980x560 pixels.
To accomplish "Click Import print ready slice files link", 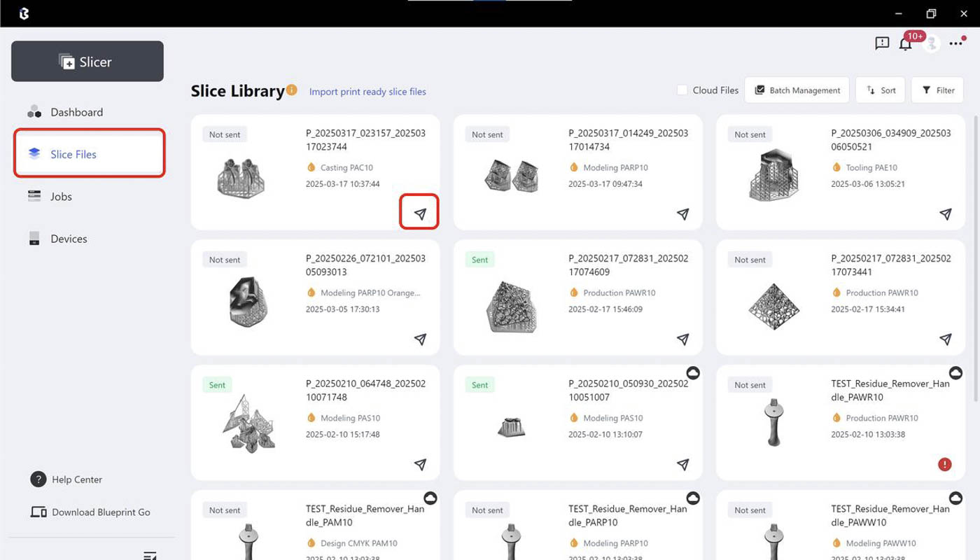I will (x=367, y=92).
